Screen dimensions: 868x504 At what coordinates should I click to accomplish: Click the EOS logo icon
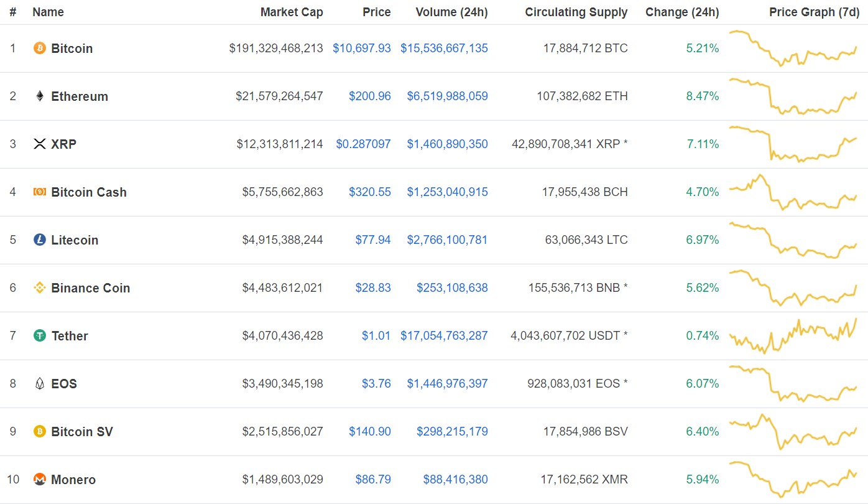(40, 383)
